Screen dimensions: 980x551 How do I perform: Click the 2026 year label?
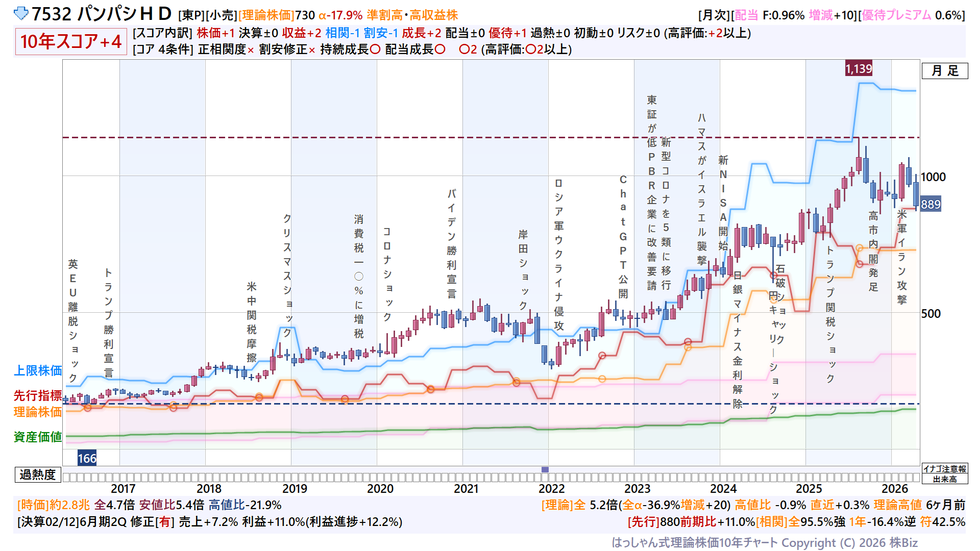pos(895,489)
